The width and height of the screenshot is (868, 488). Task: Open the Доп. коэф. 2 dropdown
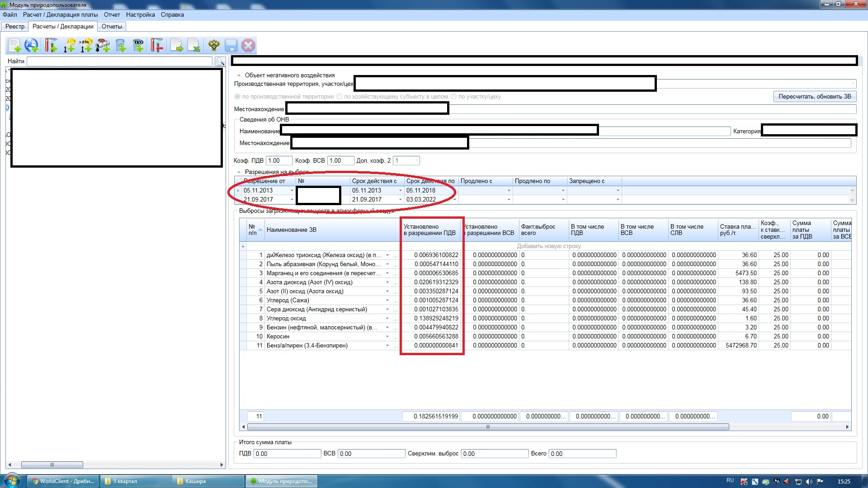pos(416,161)
